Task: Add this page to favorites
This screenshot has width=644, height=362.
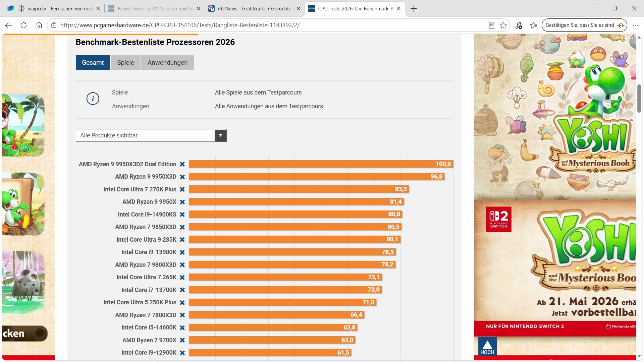Action: coord(503,25)
